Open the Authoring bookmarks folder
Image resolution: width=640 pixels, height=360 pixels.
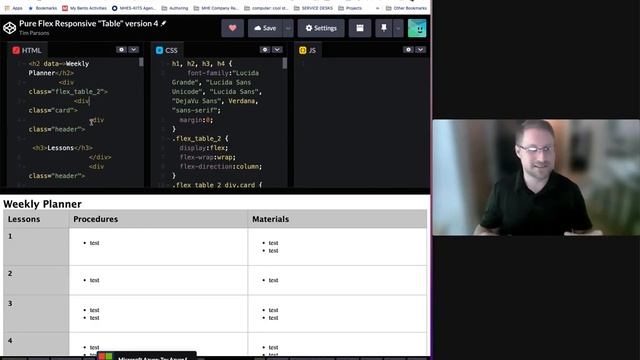pyautogui.click(x=175, y=8)
